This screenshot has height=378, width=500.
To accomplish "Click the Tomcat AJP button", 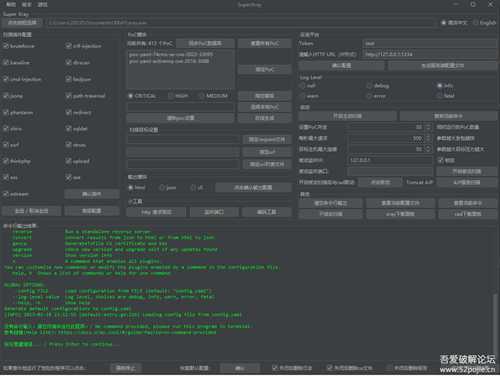I will pos(419,182).
